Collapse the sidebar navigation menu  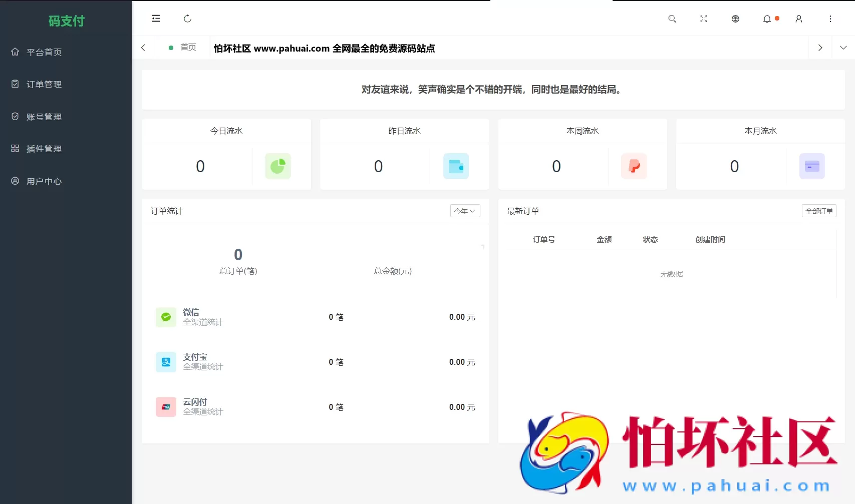[x=156, y=19]
